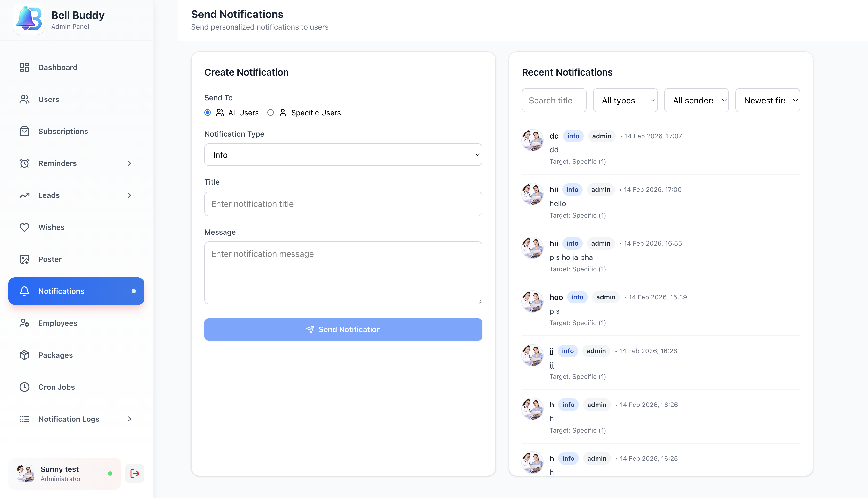The image size is (868, 498).
Task: Click the logout icon near Sunny test
Action: click(134, 473)
